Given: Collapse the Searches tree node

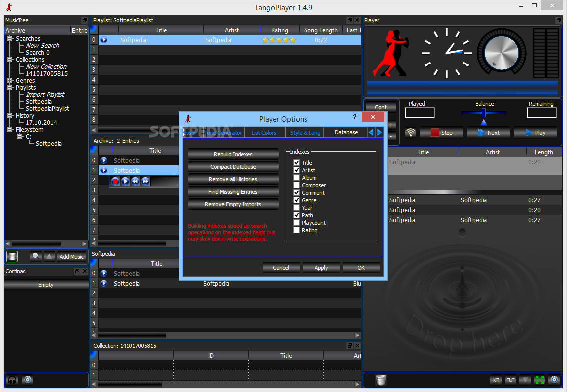Looking at the screenshot, I should (10, 38).
